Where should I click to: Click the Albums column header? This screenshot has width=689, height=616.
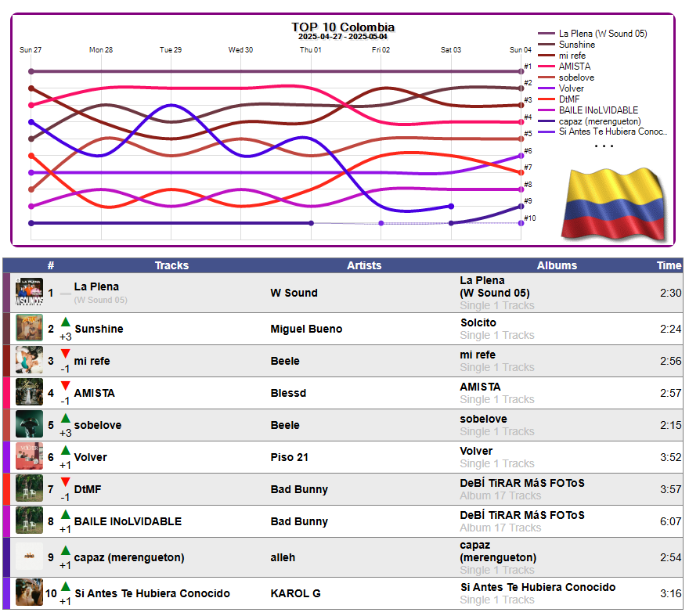(x=557, y=265)
